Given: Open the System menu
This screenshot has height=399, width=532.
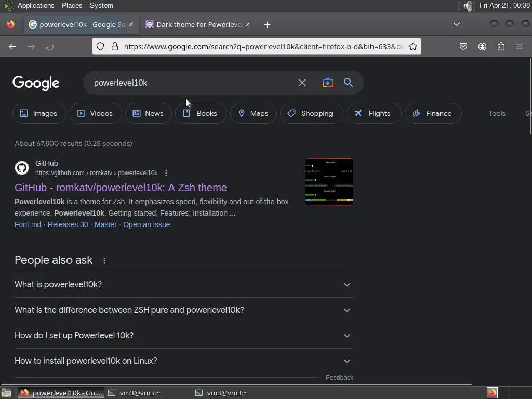Looking at the screenshot, I should 101,5.
